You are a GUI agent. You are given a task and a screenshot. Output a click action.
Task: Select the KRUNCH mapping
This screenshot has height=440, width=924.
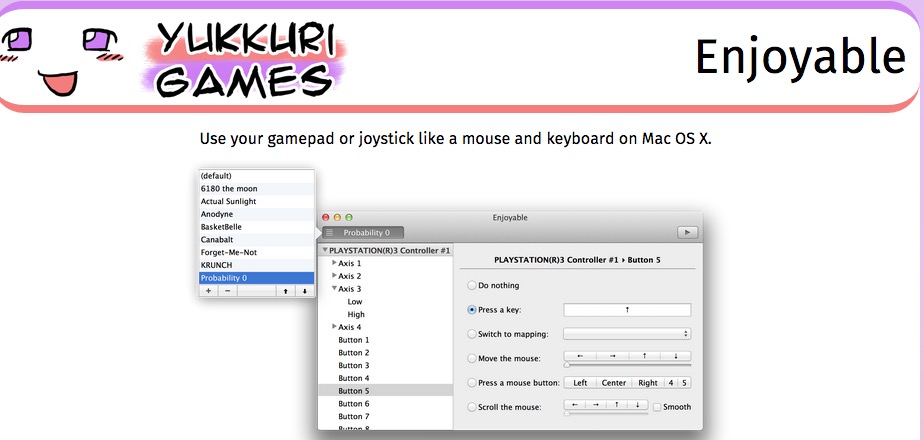point(256,265)
